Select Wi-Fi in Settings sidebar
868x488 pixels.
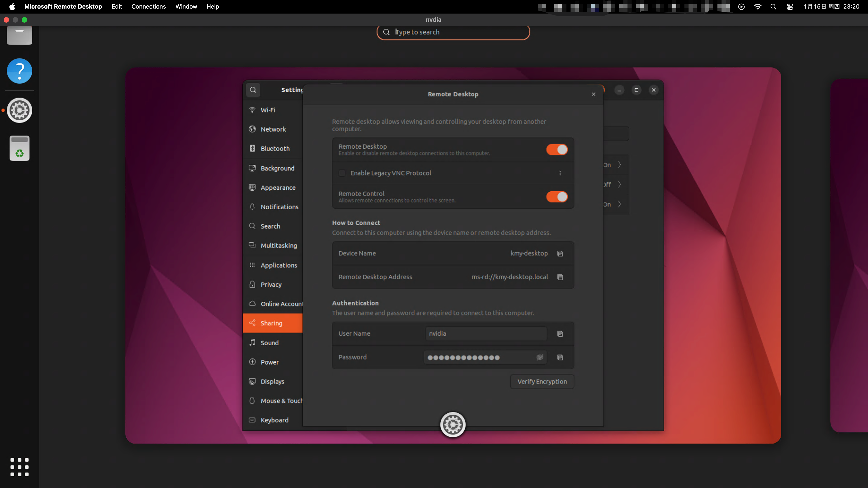pyautogui.click(x=273, y=110)
